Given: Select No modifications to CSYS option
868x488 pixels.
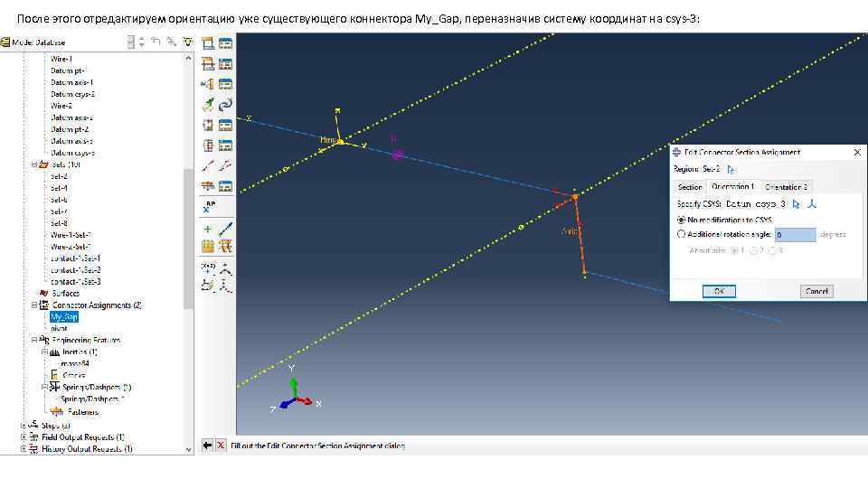Looking at the screenshot, I should click(682, 220).
